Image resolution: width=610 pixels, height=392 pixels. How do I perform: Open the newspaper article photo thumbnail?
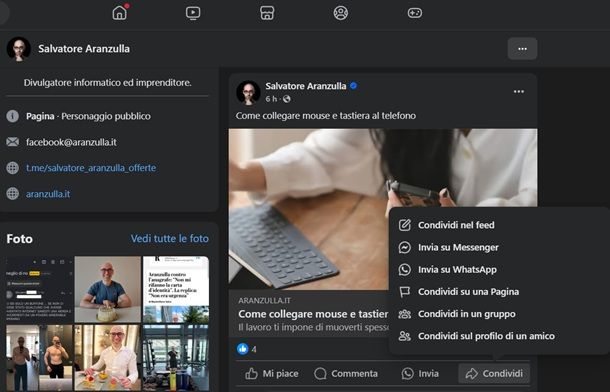pyautogui.click(x=176, y=289)
